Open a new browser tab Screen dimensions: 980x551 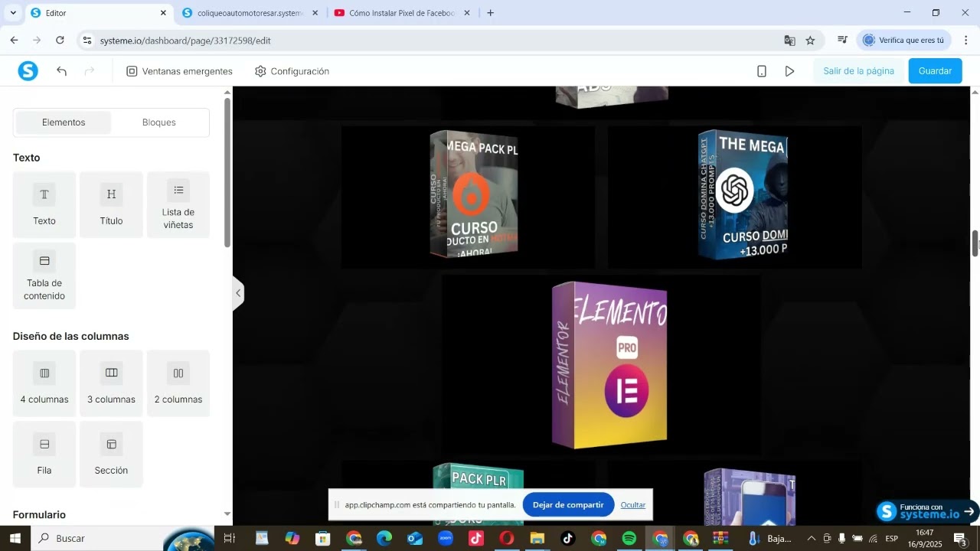pos(491,13)
